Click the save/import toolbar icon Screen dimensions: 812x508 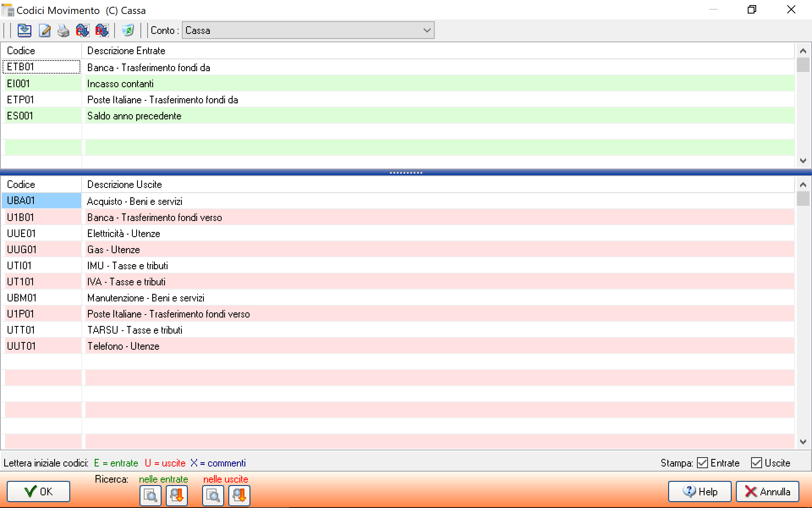tap(25, 30)
